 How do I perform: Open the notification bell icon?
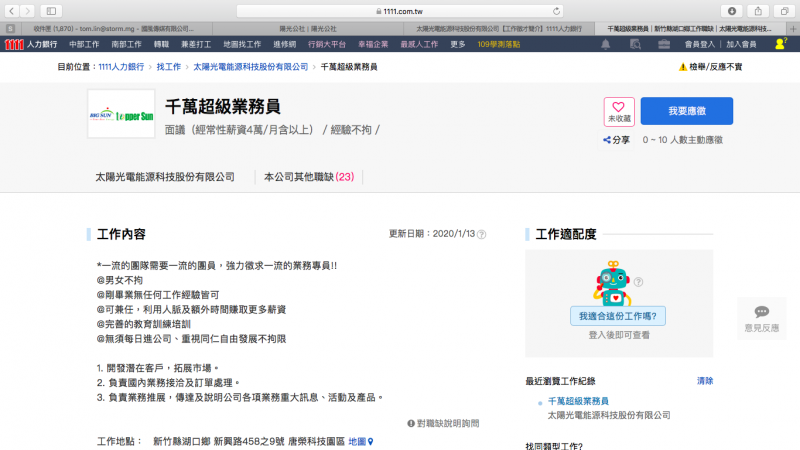coord(605,44)
